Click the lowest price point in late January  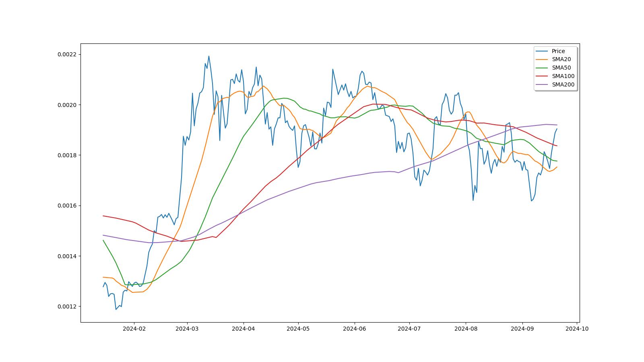116,309
